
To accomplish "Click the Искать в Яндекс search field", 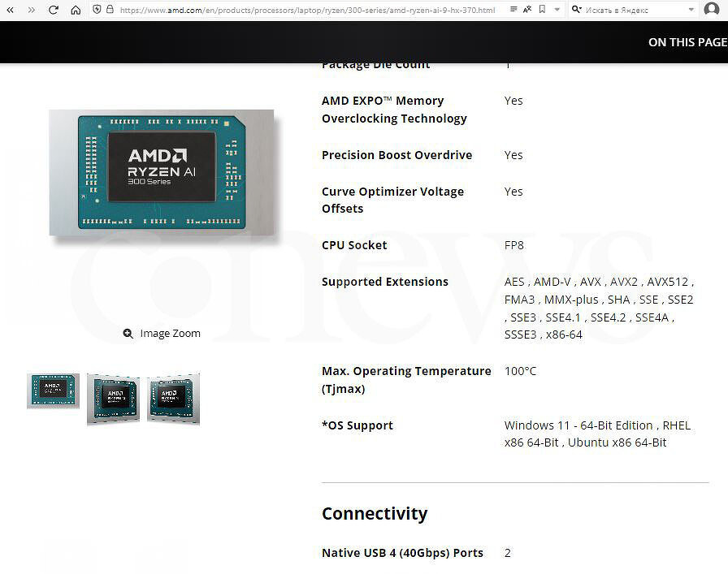I will [x=633, y=10].
